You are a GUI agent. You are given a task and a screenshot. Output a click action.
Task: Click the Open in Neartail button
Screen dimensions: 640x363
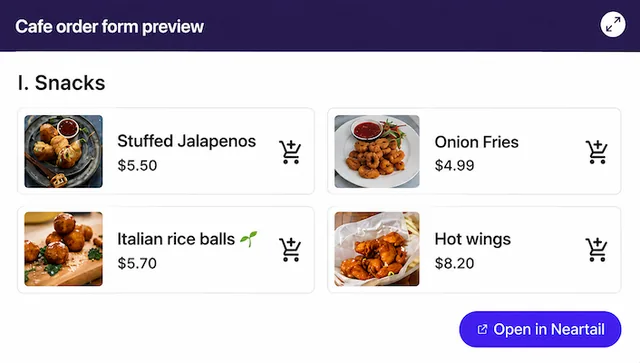point(540,329)
